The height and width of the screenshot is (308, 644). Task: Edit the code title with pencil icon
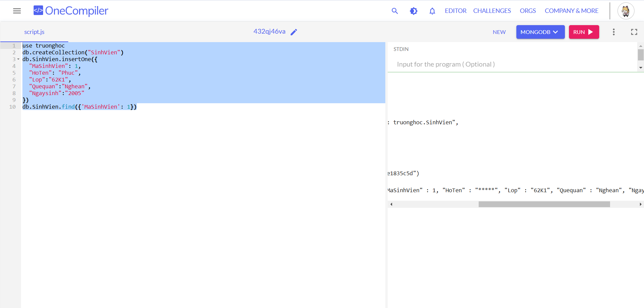click(x=294, y=32)
